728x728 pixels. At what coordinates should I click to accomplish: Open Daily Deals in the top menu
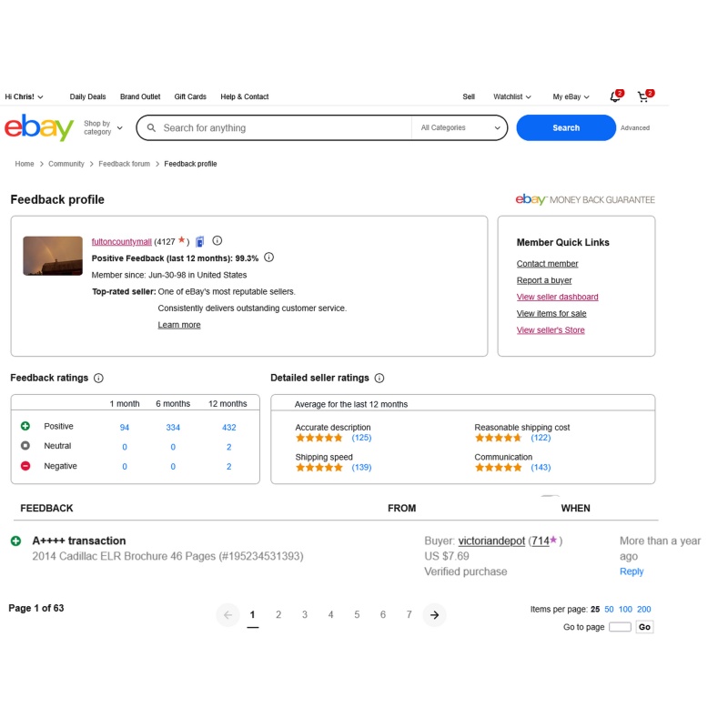tap(87, 96)
